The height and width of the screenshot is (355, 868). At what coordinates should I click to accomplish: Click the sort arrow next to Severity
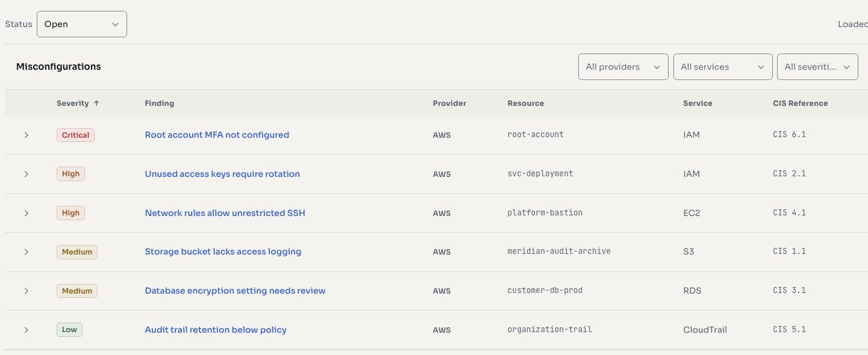[x=96, y=103]
